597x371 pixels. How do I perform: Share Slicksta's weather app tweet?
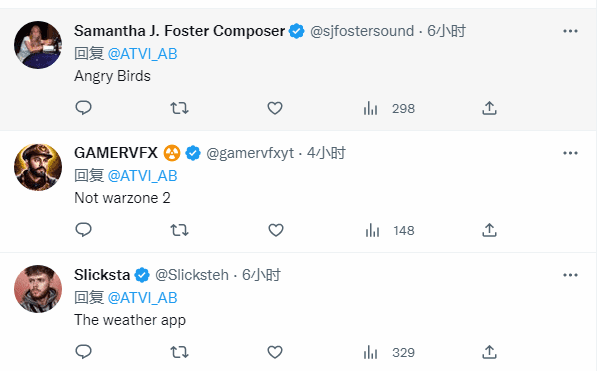point(489,352)
